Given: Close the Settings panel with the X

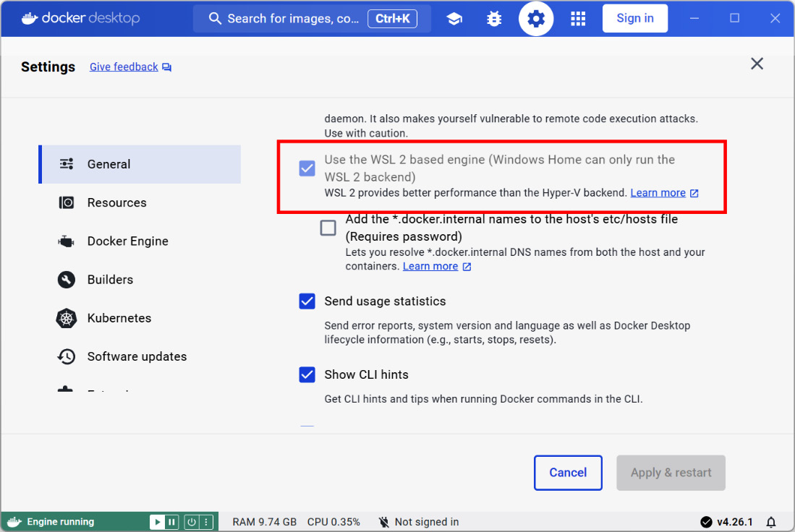Looking at the screenshot, I should [x=757, y=64].
